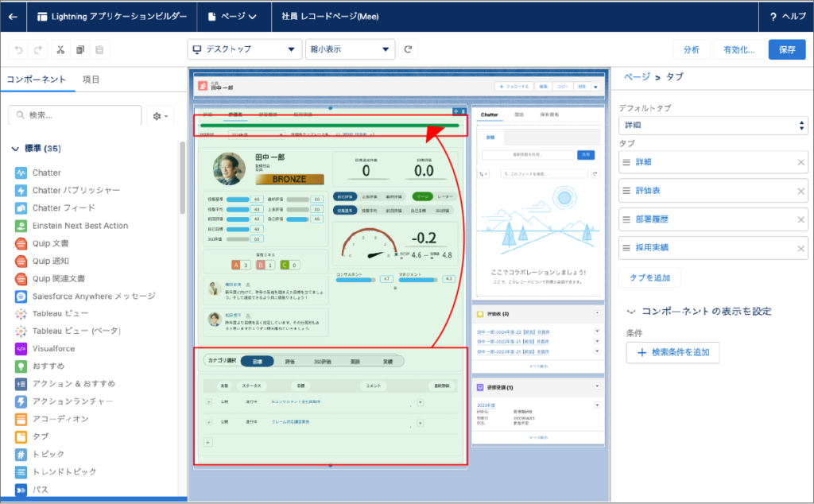Select the 部署履歴 tab entry in properties
The height and width of the screenshot is (504, 814).
tap(713, 219)
